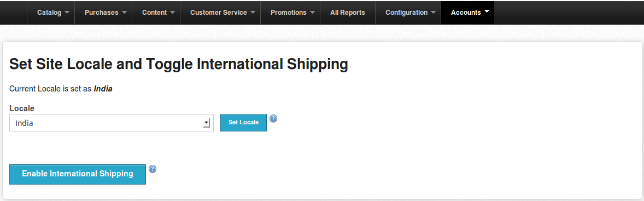
Task: Go to All Reports
Action: click(x=348, y=13)
